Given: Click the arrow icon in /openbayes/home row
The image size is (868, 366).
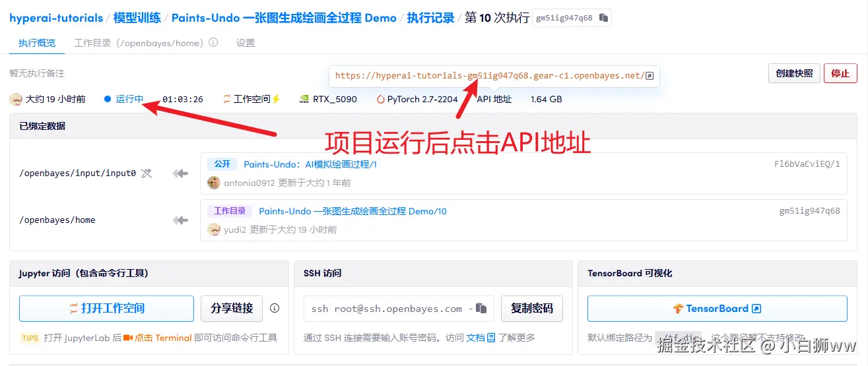Looking at the screenshot, I should pos(180,220).
